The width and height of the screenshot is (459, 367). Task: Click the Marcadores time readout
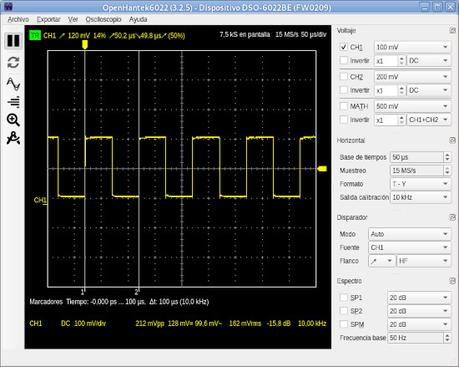pyautogui.click(x=119, y=302)
